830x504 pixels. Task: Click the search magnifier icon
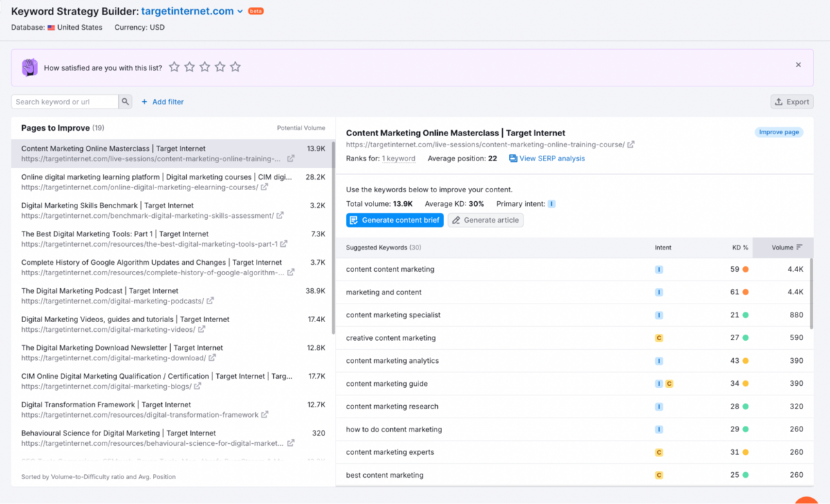125,102
